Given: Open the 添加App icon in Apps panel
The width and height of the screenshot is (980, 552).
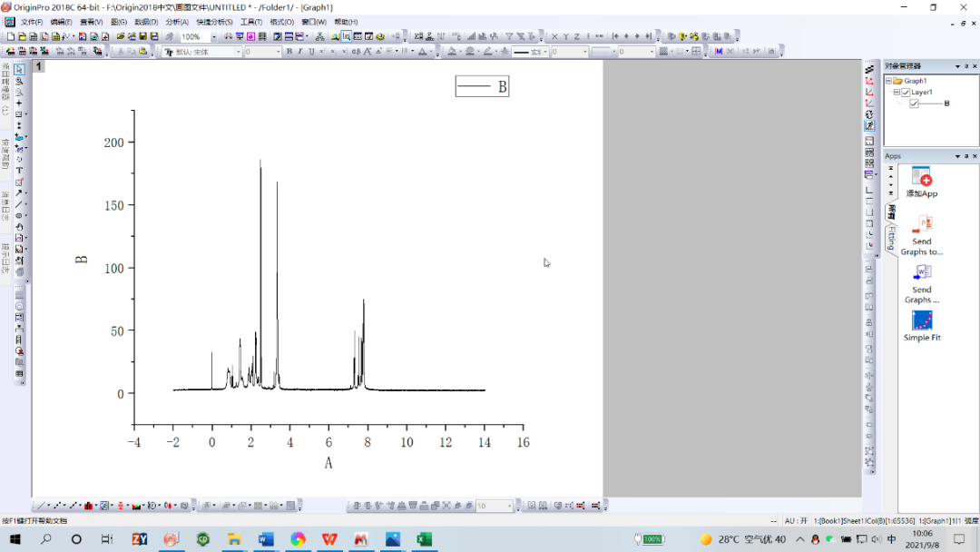Looking at the screenshot, I should click(922, 182).
